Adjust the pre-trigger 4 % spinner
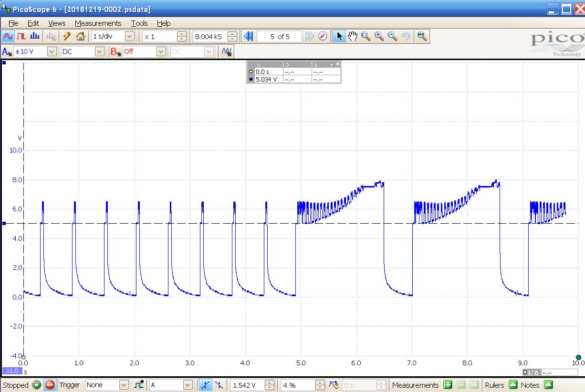 pyautogui.click(x=320, y=385)
